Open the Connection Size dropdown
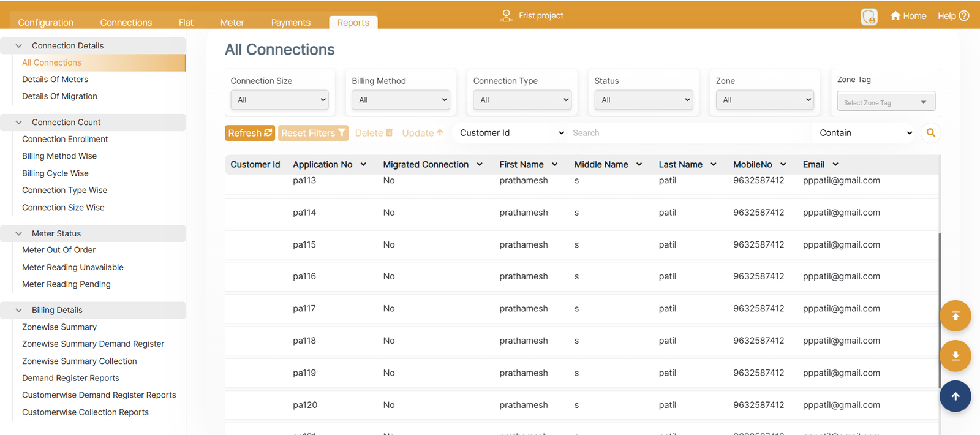This screenshot has width=980, height=435. 279,100
